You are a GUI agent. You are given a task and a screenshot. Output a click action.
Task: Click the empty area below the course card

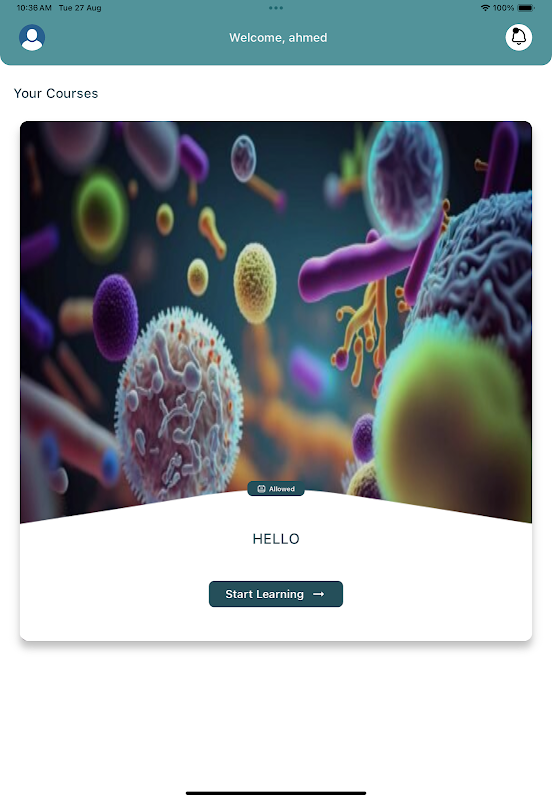pyautogui.click(x=276, y=714)
